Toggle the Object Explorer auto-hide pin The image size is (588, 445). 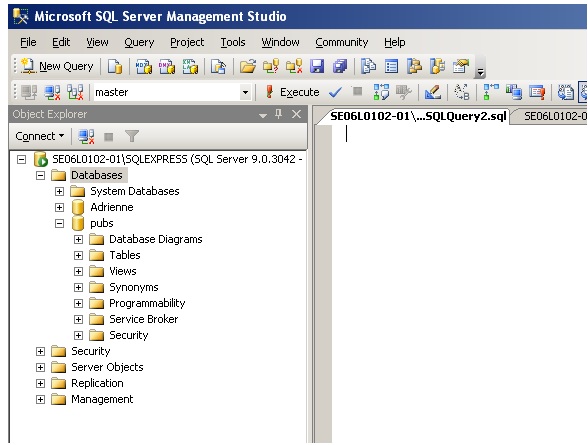[x=278, y=114]
